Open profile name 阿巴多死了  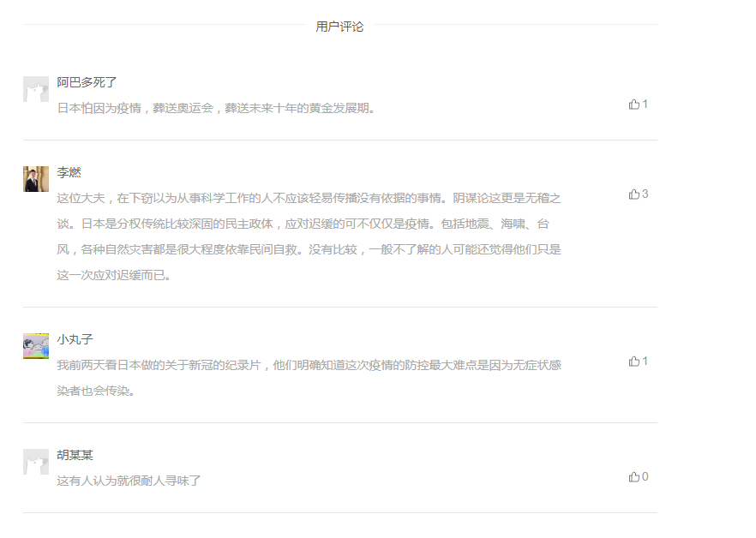pyautogui.click(x=87, y=82)
